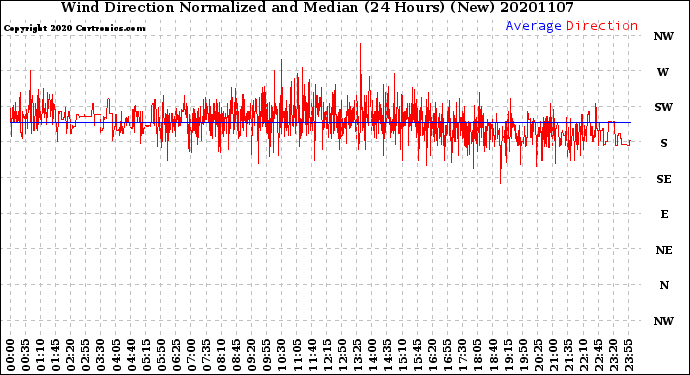Click the 22:10 time axis label
This screenshot has width=690, height=375.
pos(583,355)
